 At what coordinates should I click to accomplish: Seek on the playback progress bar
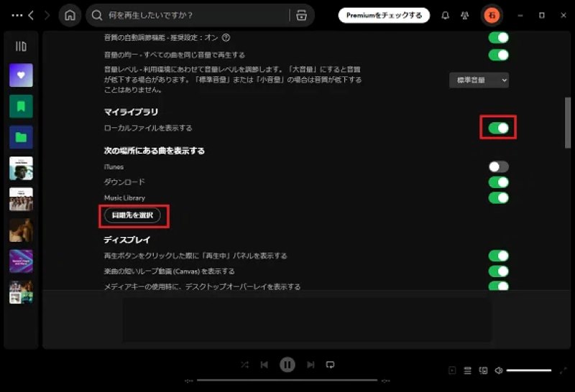pyautogui.click(x=287, y=381)
